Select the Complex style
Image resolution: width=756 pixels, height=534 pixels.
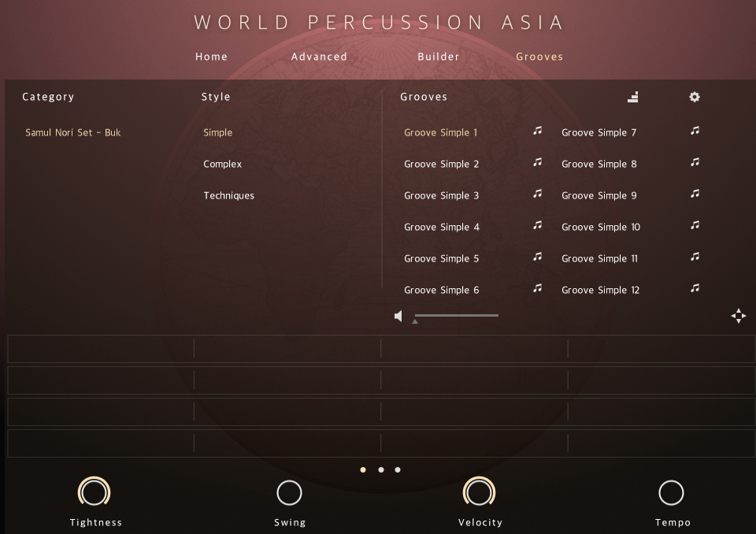point(223,164)
